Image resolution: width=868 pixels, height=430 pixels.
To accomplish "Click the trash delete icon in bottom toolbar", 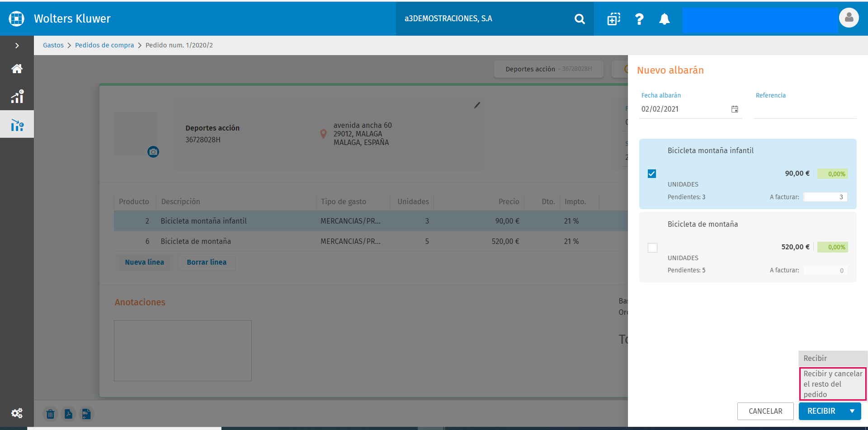I will coord(50,414).
